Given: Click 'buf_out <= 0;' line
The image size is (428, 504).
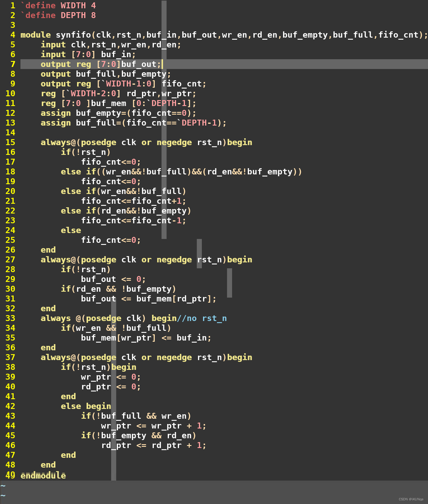Looking at the screenshot, I should (x=113, y=279).
